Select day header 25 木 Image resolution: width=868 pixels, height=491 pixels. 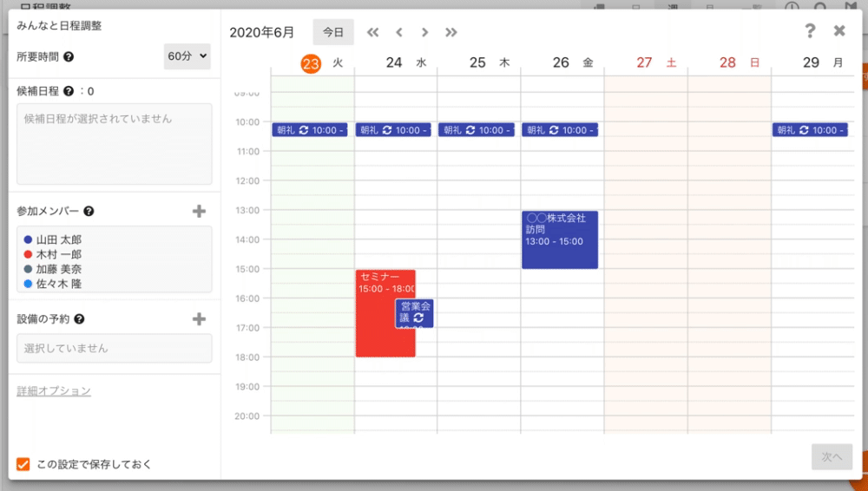point(490,62)
